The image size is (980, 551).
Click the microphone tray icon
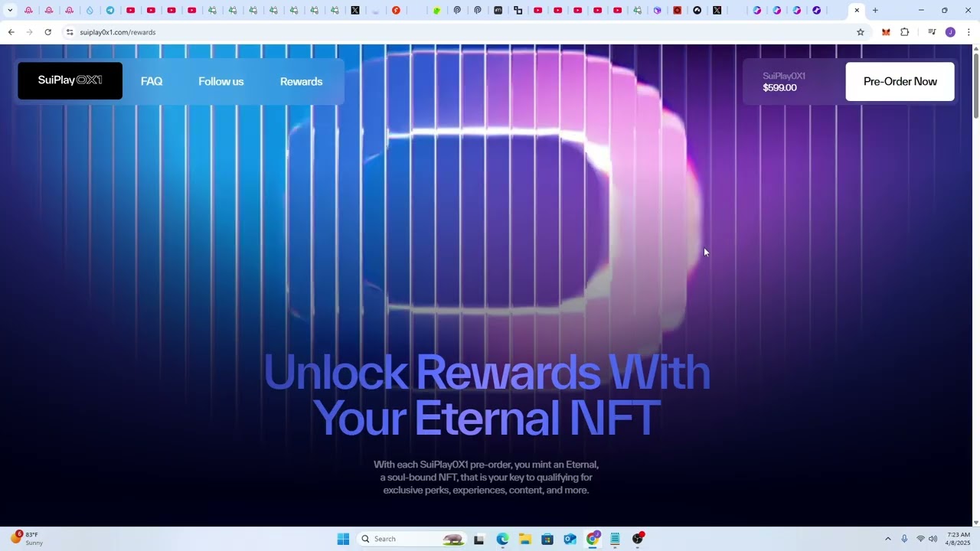pos(904,539)
